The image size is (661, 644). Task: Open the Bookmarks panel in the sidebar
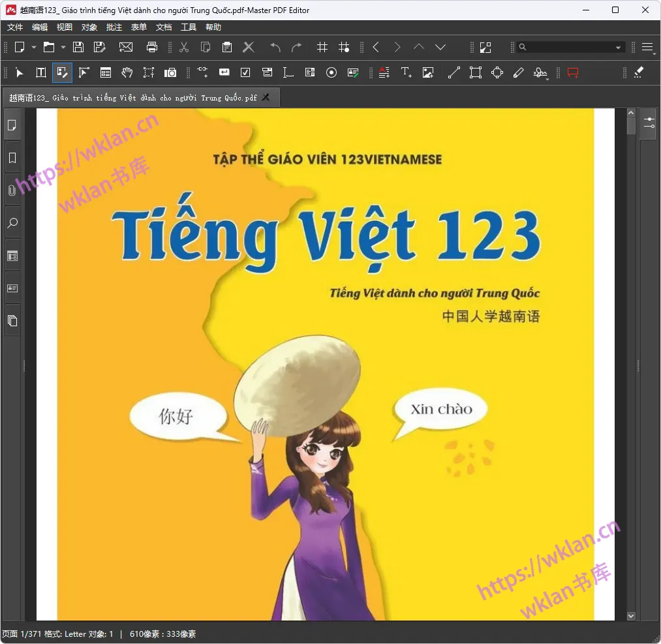(x=12, y=157)
